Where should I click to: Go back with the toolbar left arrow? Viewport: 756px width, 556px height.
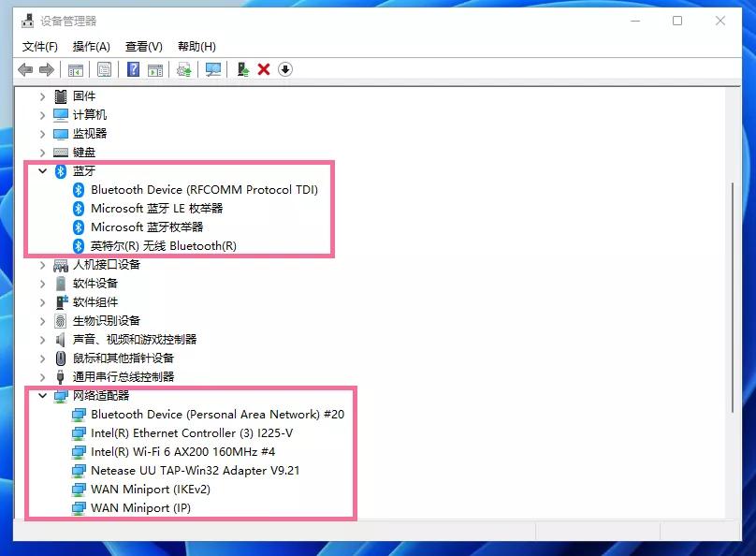(25, 70)
